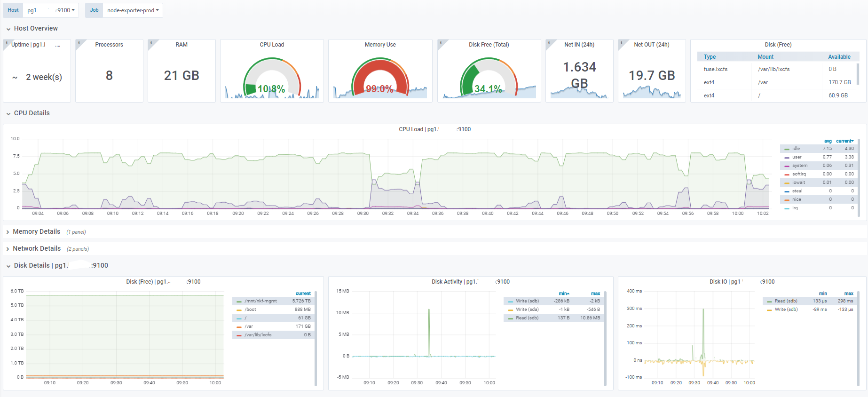Open the Job node-exporter-prod dropdown

(x=133, y=10)
